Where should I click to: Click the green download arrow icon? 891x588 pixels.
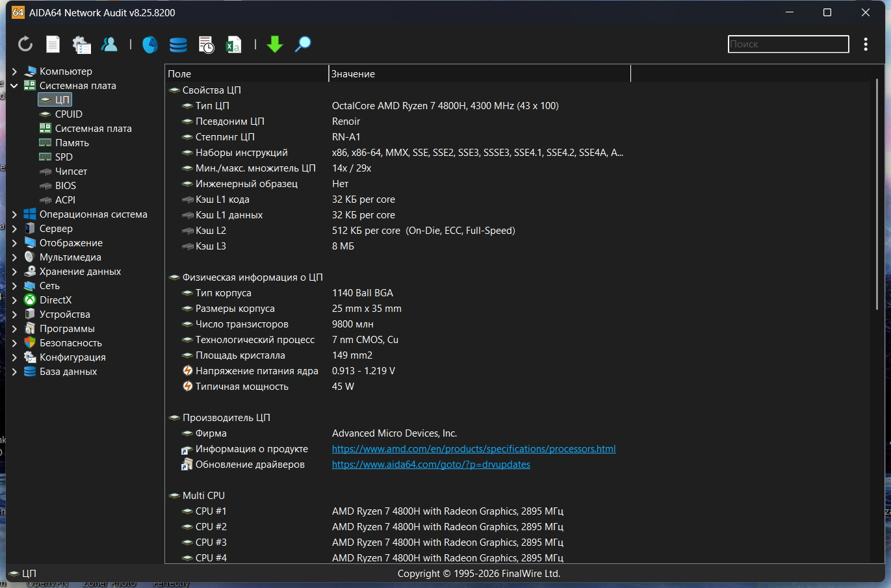(275, 44)
